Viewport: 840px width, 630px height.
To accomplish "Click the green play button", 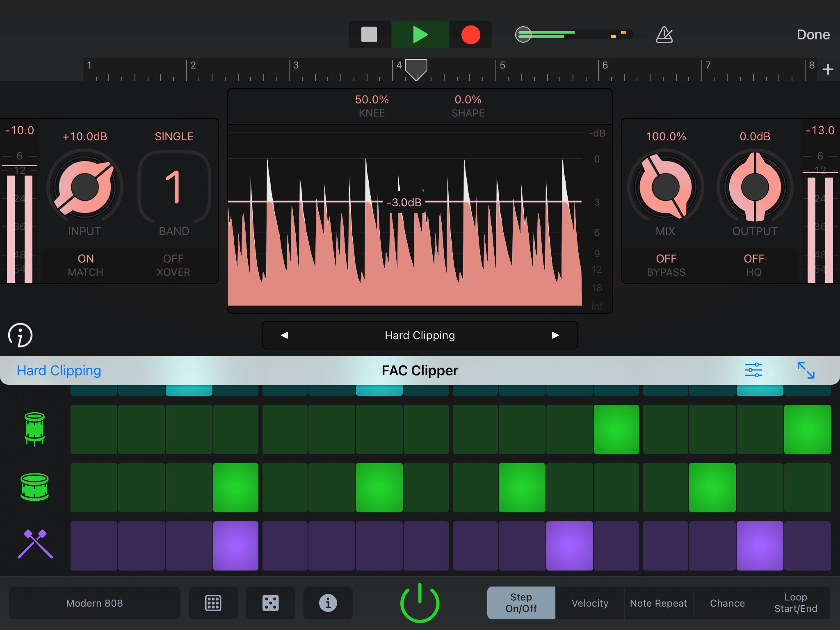I will pyautogui.click(x=420, y=34).
